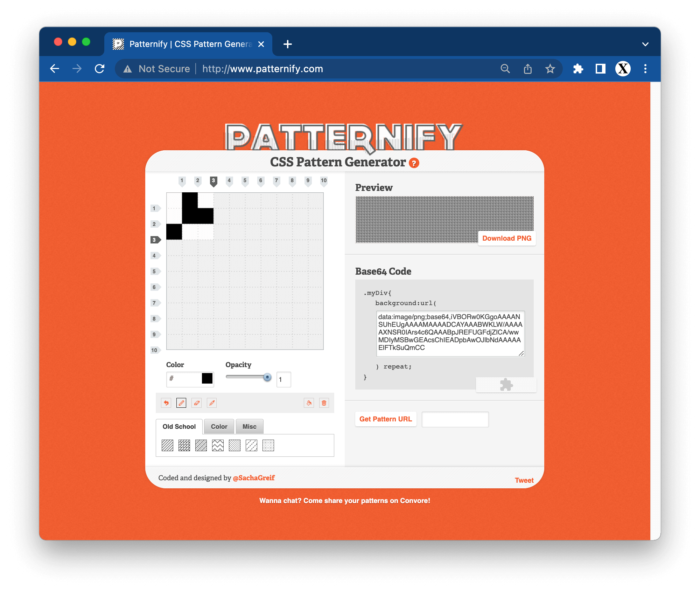The width and height of the screenshot is (700, 592).
Task: Open the browser extensions puzzle icon
Action: [578, 69]
